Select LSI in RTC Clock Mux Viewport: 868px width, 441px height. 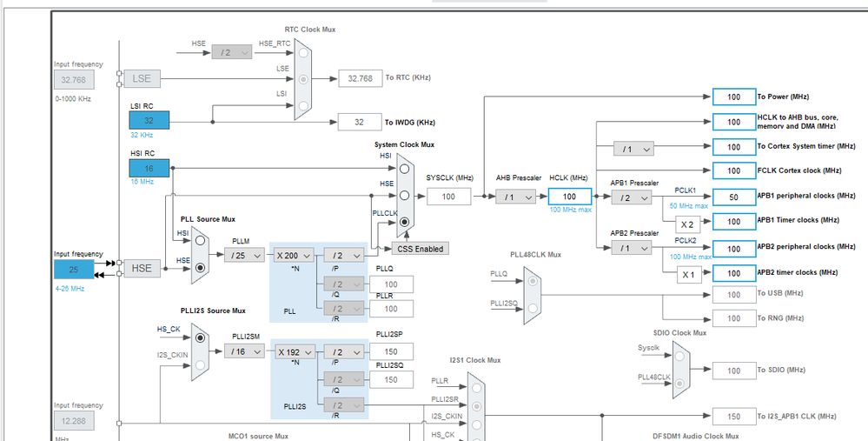pos(303,105)
